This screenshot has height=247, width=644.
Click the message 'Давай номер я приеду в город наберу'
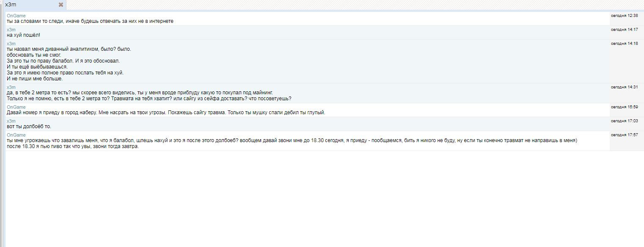click(x=166, y=113)
